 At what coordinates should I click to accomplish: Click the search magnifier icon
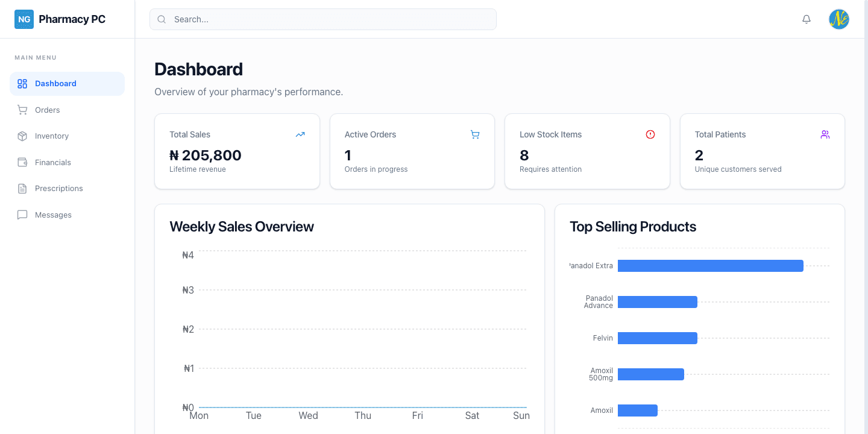pyautogui.click(x=162, y=19)
